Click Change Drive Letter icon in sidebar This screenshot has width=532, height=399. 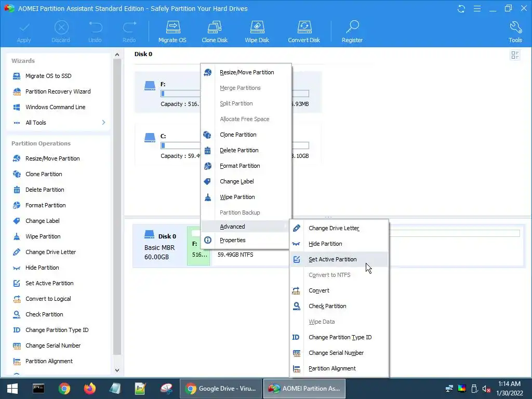17,252
